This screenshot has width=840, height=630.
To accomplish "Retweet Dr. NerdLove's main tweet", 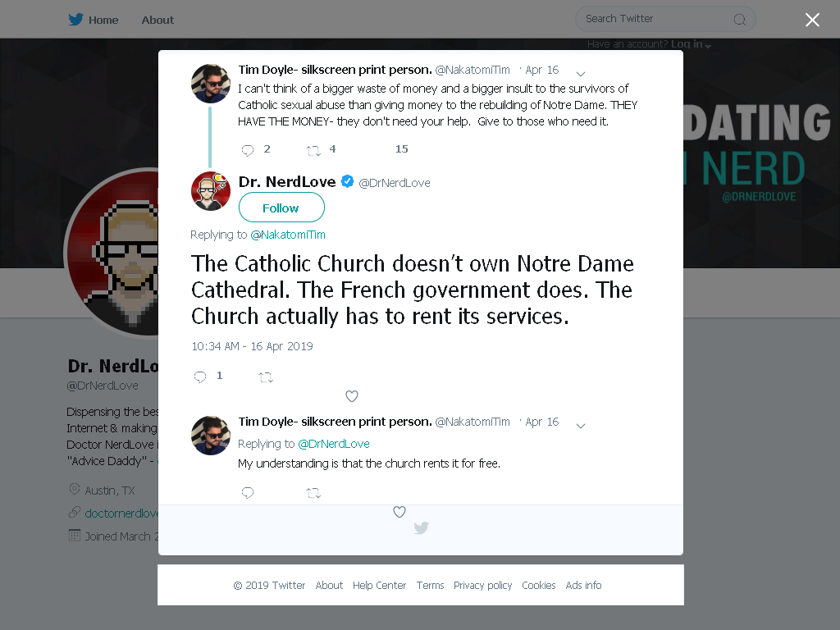I will coord(267,377).
